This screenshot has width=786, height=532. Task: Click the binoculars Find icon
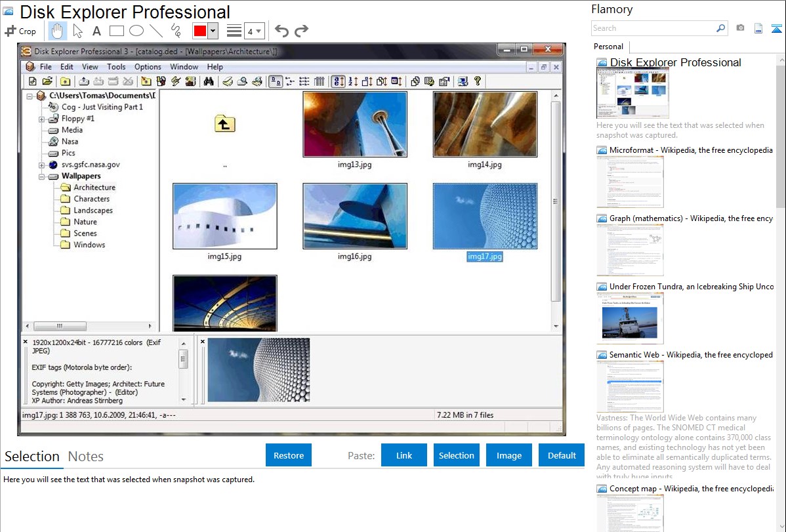pos(209,81)
